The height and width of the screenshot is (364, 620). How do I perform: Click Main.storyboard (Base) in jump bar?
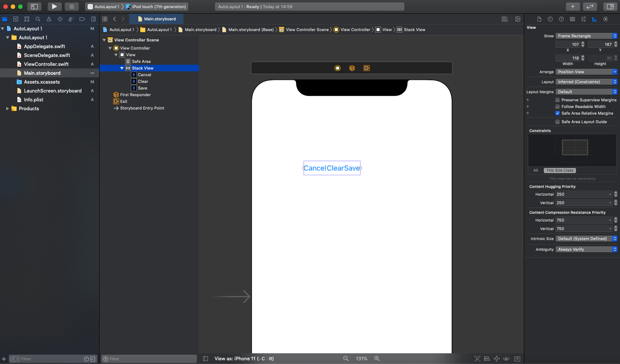pos(248,30)
